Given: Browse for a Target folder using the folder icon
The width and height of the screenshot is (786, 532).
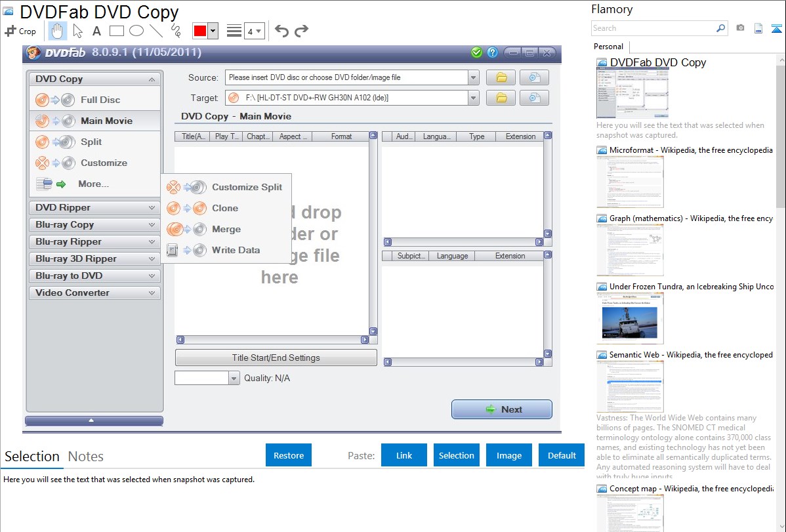Looking at the screenshot, I should pyautogui.click(x=501, y=97).
